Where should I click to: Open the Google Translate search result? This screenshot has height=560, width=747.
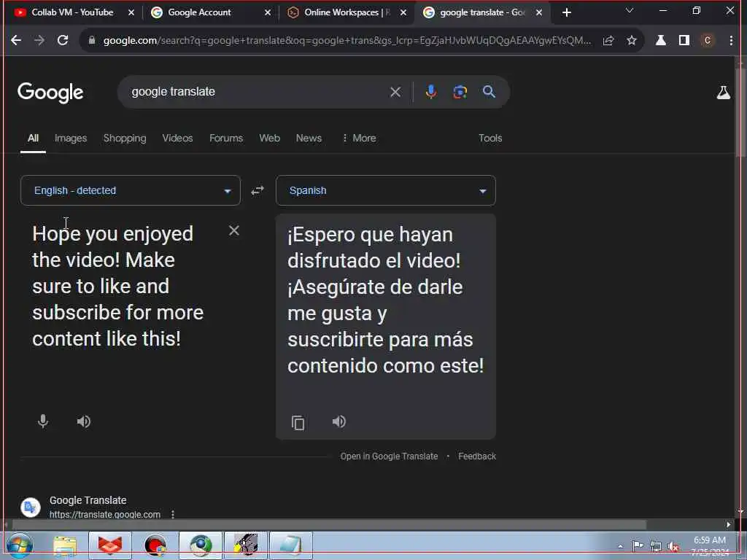(88, 500)
